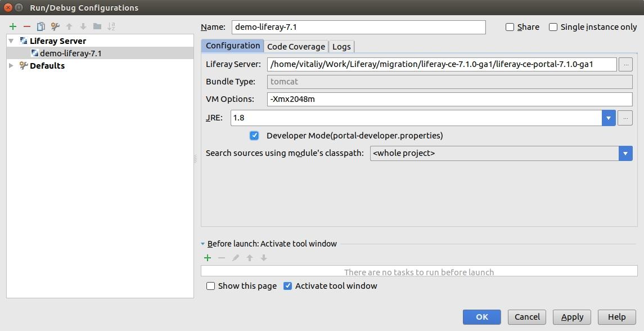Create a new folder in configurations toolbar

(x=97, y=26)
